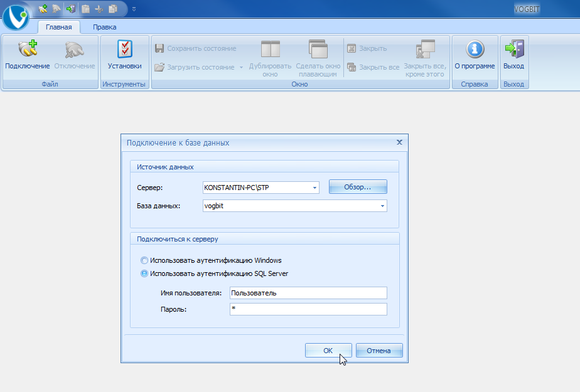
Task: Open the quick access toolbar customize arrow
Action: pyautogui.click(x=134, y=9)
